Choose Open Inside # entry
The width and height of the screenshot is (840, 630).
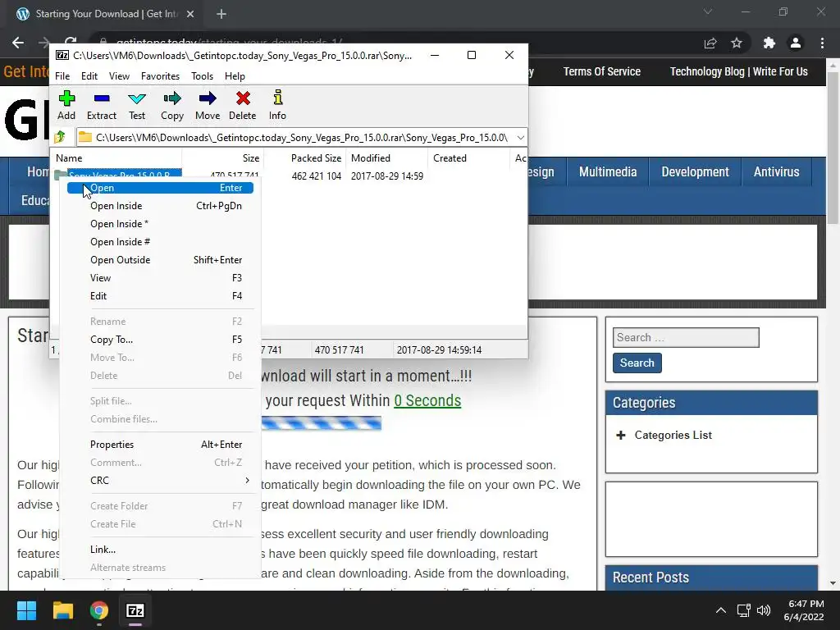pyautogui.click(x=160, y=242)
